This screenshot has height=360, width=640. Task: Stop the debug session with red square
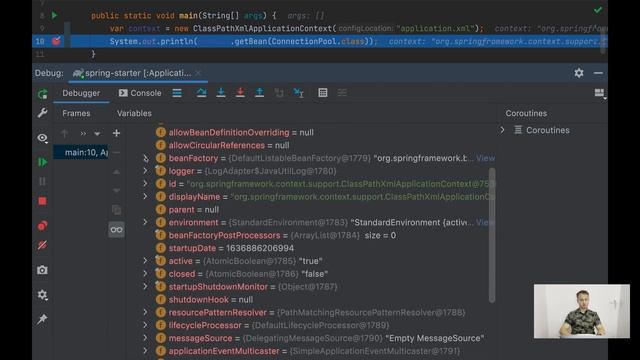click(42, 201)
